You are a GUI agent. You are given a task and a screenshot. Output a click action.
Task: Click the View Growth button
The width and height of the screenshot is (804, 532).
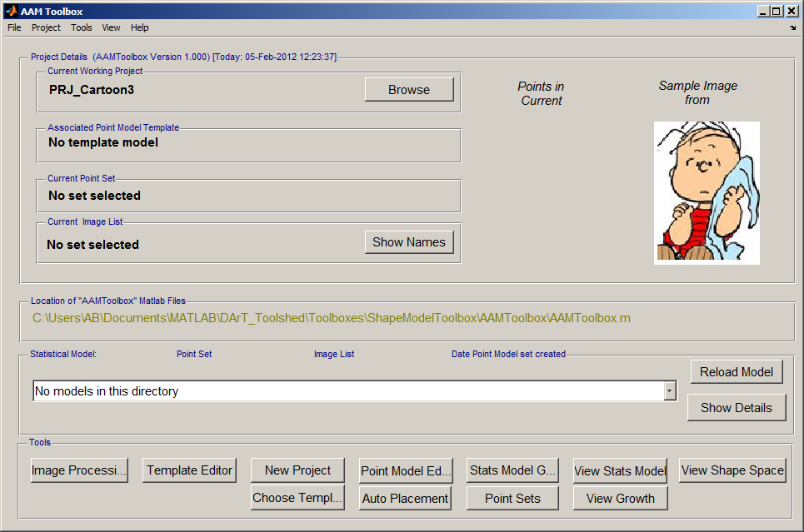click(621, 499)
